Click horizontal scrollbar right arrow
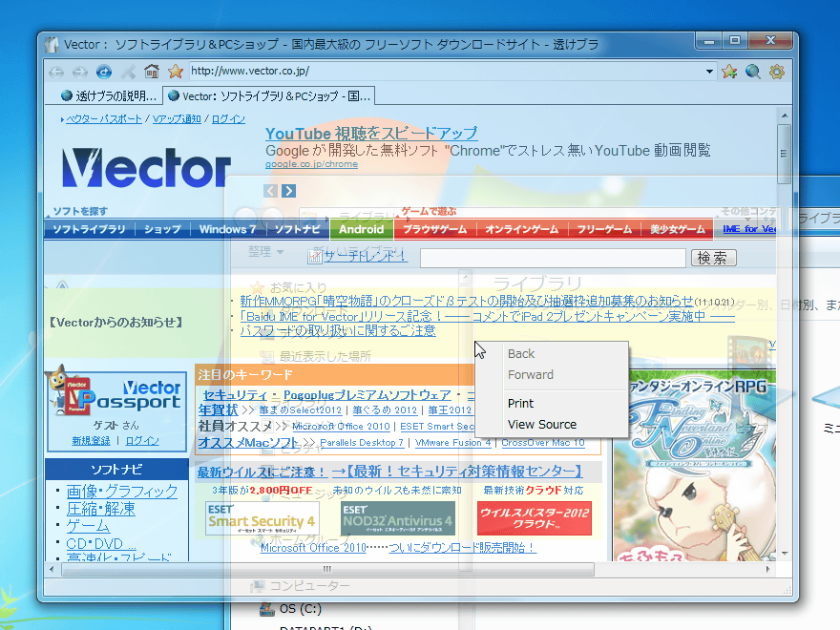The height and width of the screenshot is (630, 840). (x=767, y=569)
